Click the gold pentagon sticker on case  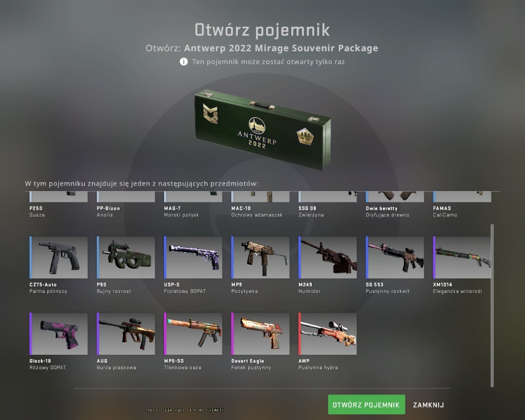tap(305, 136)
